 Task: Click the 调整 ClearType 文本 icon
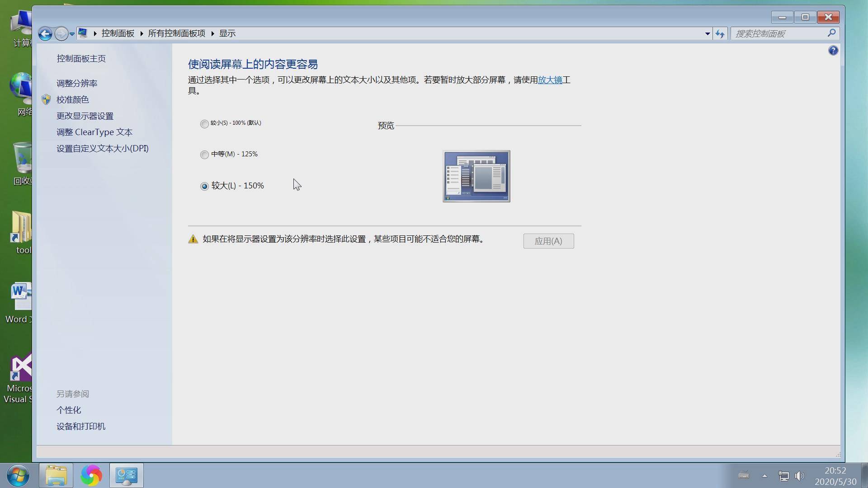[x=94, y=131]
